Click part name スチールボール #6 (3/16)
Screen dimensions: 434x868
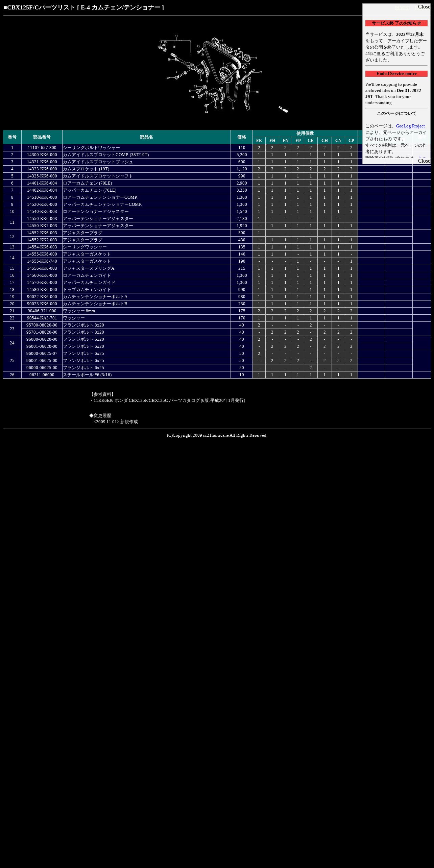click(87, 375)
